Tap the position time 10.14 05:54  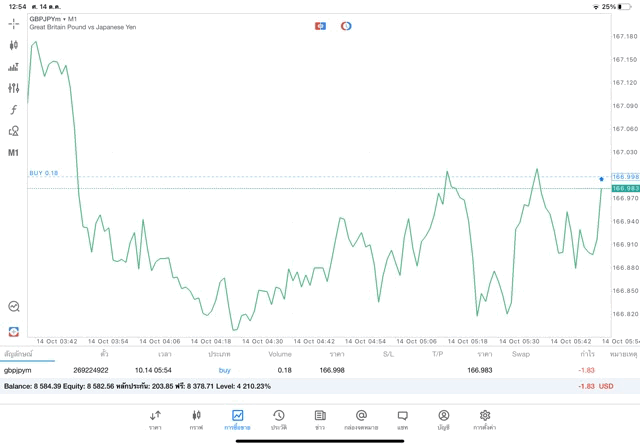pyautogui.click(x=153, y=370)
